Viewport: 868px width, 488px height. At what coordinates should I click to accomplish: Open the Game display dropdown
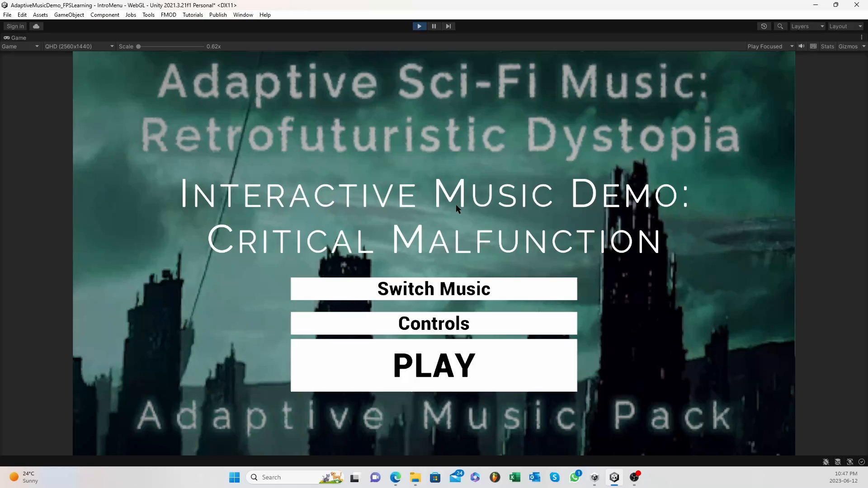tap(20, 46)
